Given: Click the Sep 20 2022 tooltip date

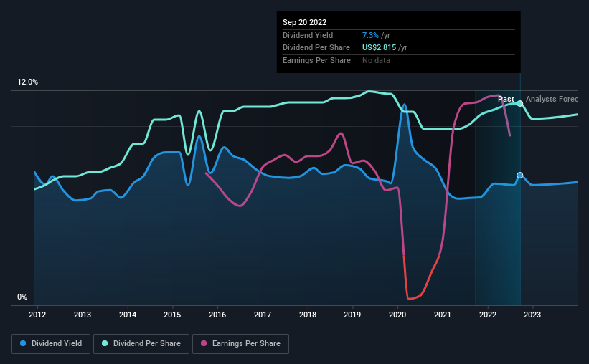Looking at the screenshot, I should 305,22.
